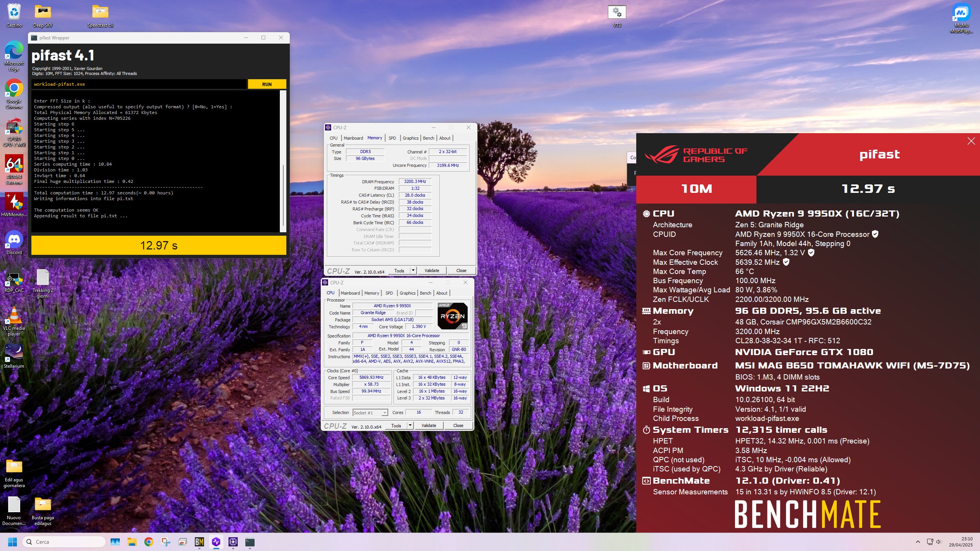
Task: Click the 12.97 s yellow result bar
Action: 158,245
